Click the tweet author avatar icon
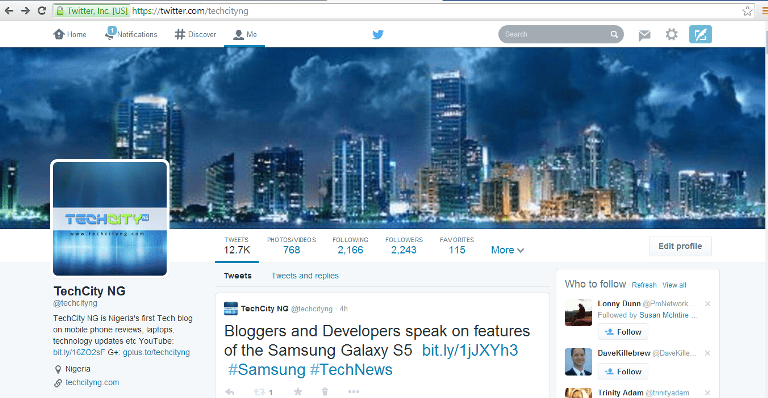 tap(231, 308)
